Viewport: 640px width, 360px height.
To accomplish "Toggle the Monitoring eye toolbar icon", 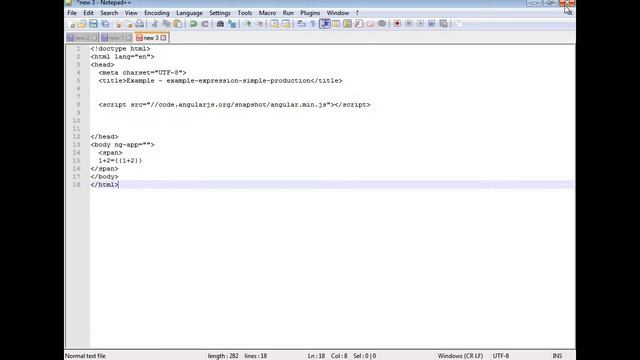I will [x=382, y=24].
